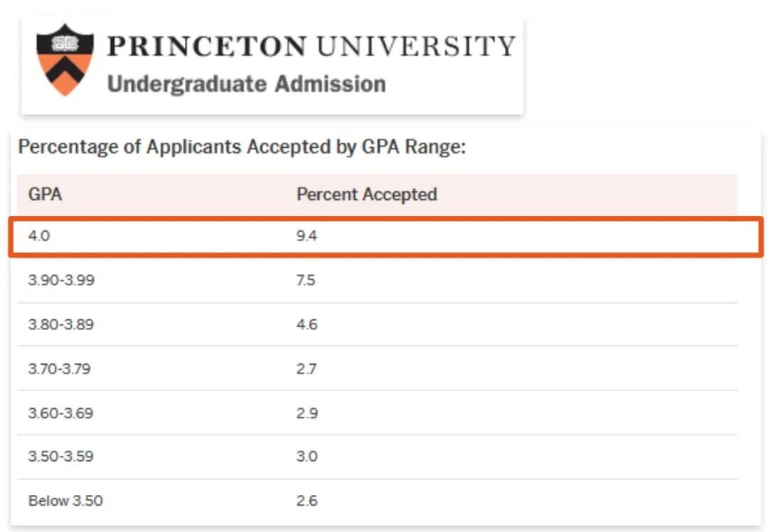The height and width of the screenshot is (532, 768).
Task: Click the GPA column header
Action: coord(45,194)
